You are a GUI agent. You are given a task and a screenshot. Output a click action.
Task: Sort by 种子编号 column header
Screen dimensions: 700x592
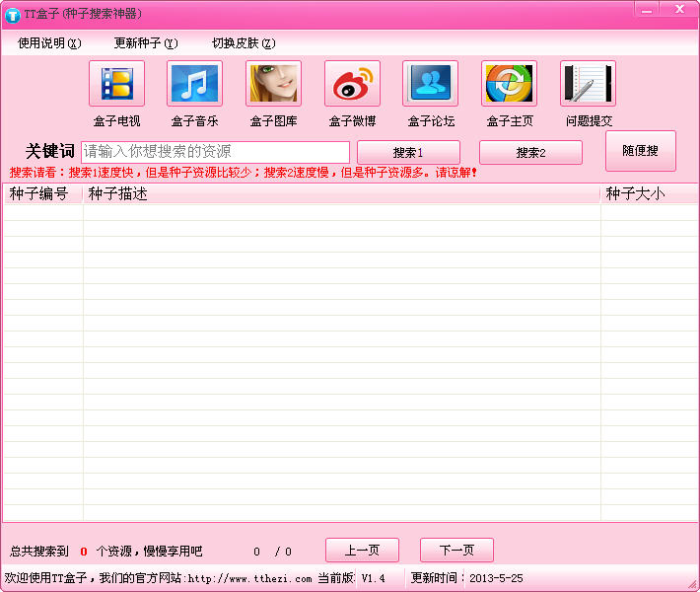click(x=42, y=194)
